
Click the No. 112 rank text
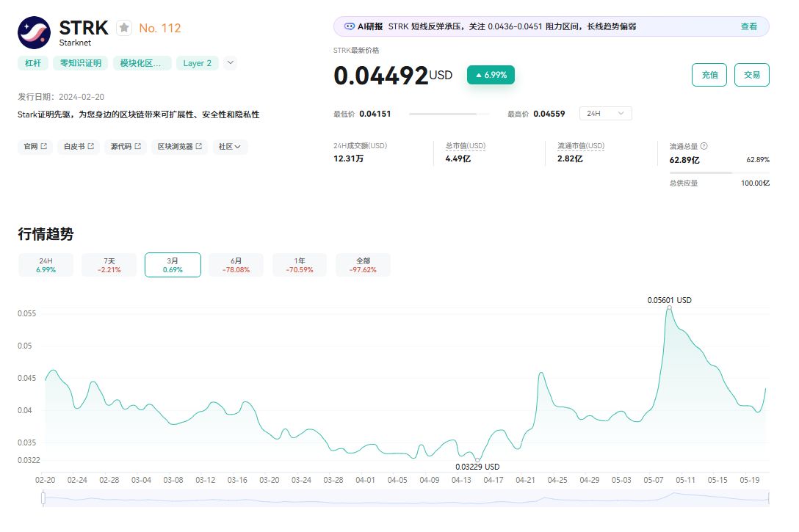[x=160, y=28]
